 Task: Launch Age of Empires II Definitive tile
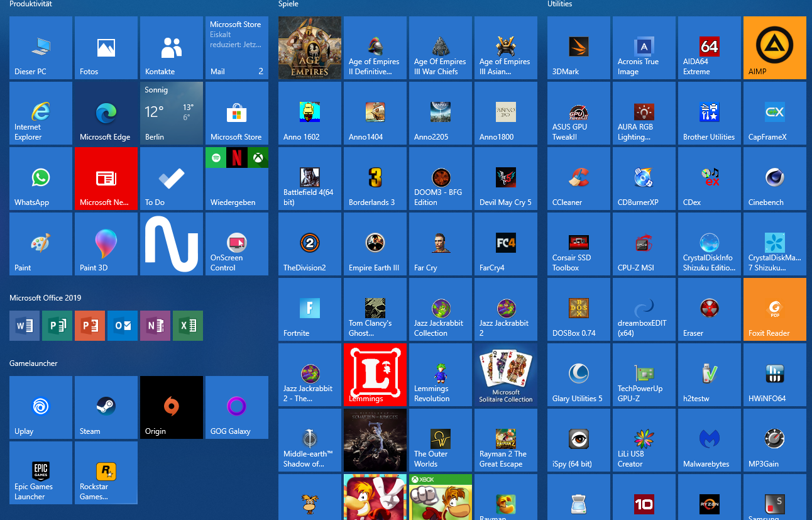click(x=375, y=48)
